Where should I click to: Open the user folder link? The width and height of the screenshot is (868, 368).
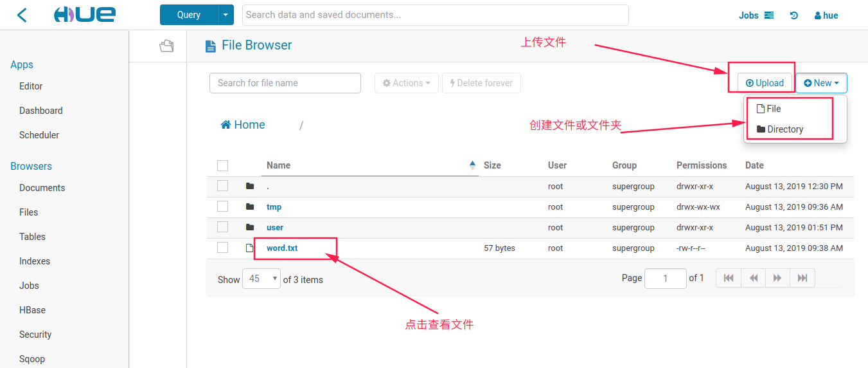click(x=275, y=228)
